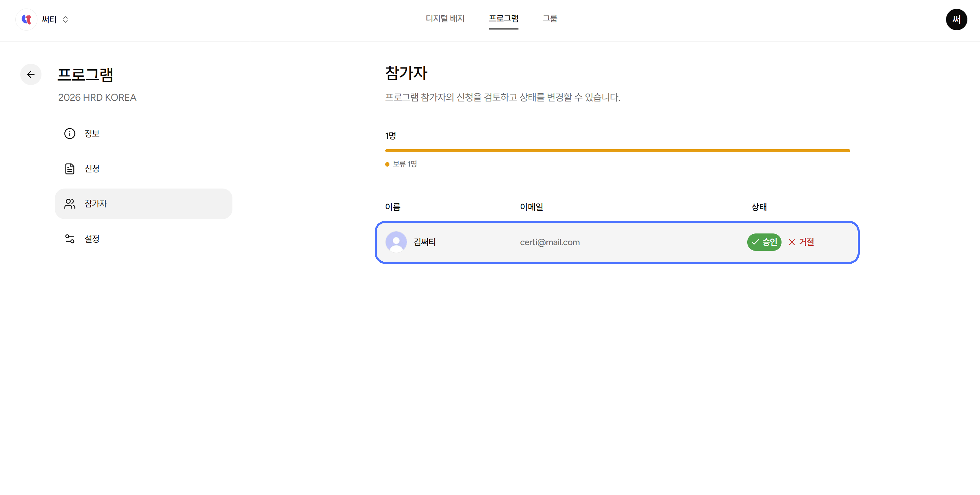This screenshot has height=495, width=980.
Task: Reject 김써티 with the 거절 button
Action: [x=801, y=242]
